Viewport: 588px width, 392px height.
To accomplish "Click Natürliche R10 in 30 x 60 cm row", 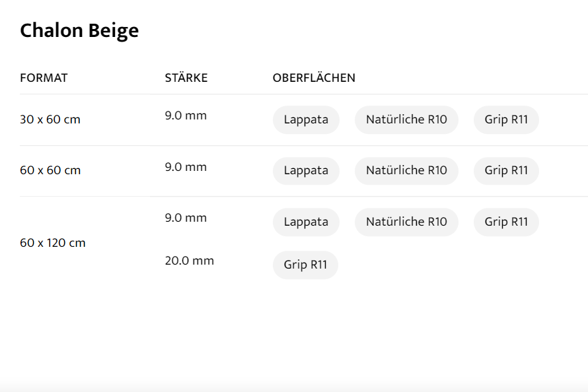I will tap(406, 119).
